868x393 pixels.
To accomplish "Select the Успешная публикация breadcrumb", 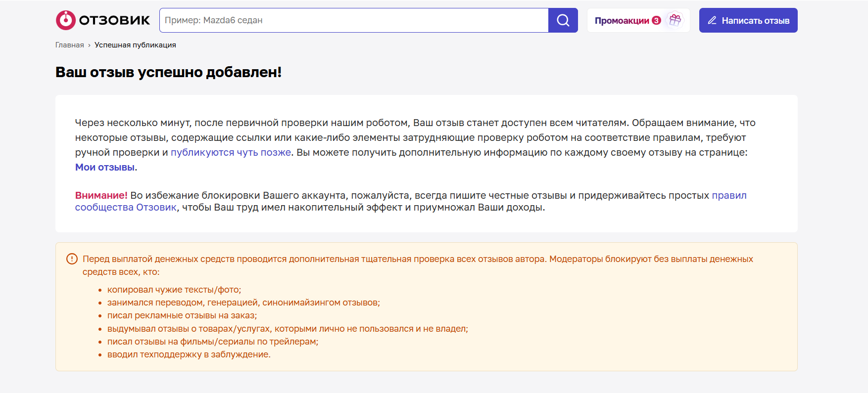I will pos(135,45).
